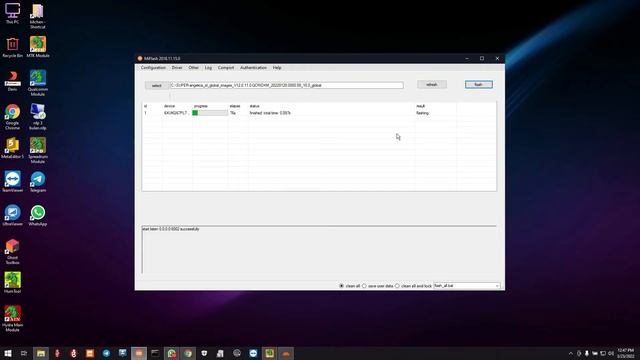The height and width of the screenshot is (360, 640).
Task: Open the Log menu
Action: point(208,68)
